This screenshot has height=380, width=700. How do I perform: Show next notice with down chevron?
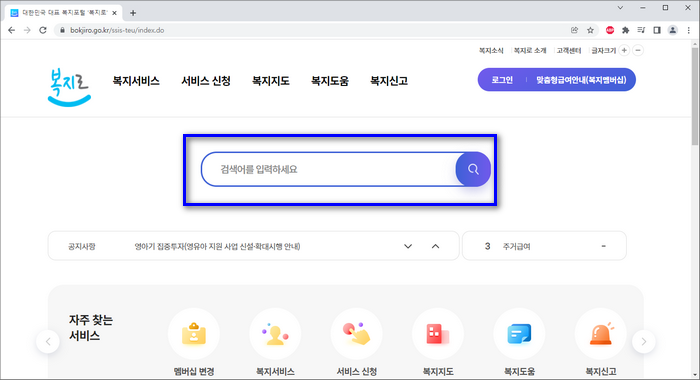click(408, 246)
